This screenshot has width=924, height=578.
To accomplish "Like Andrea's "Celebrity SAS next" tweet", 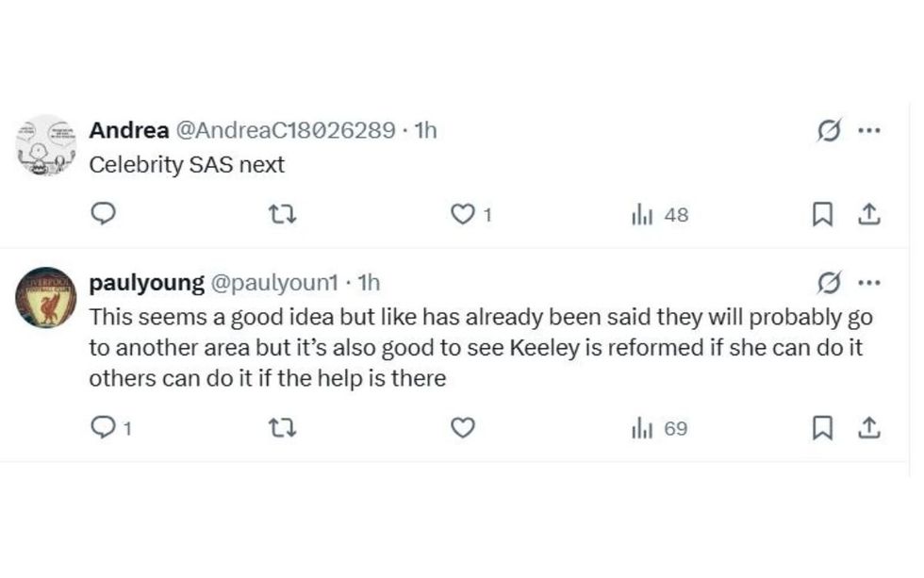I will [x=462, y=214].
